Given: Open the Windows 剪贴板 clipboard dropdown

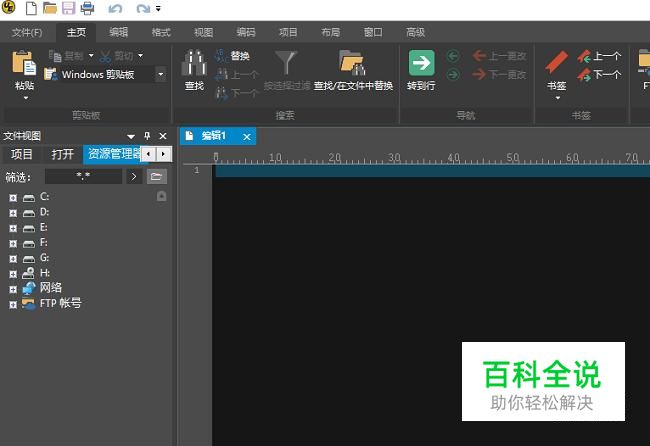Looking at the screenshot, I should (160, 74).
